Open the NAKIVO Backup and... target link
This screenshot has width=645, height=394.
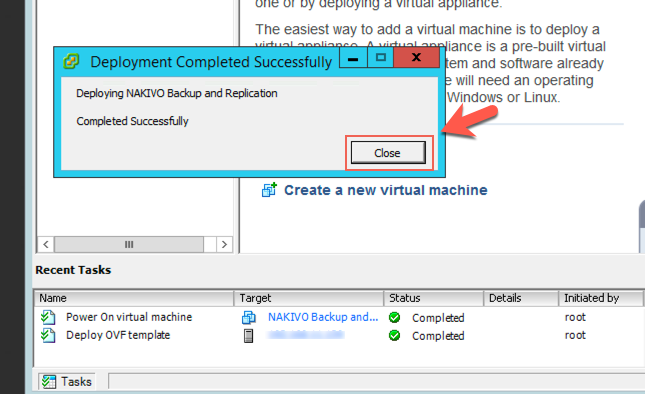pos(323,317)
